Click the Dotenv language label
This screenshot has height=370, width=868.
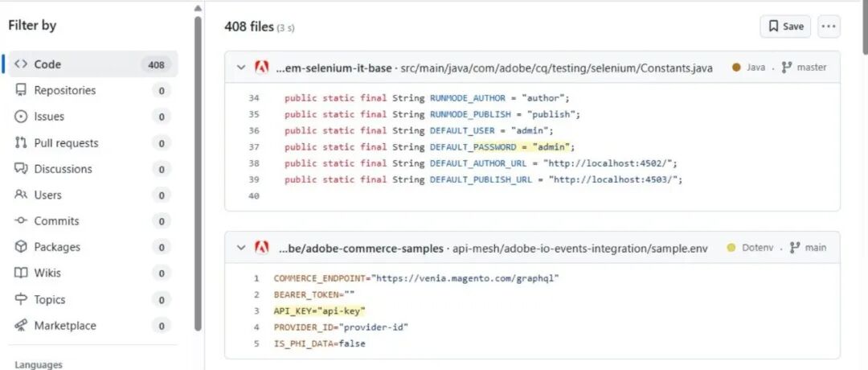pos(758,248)
